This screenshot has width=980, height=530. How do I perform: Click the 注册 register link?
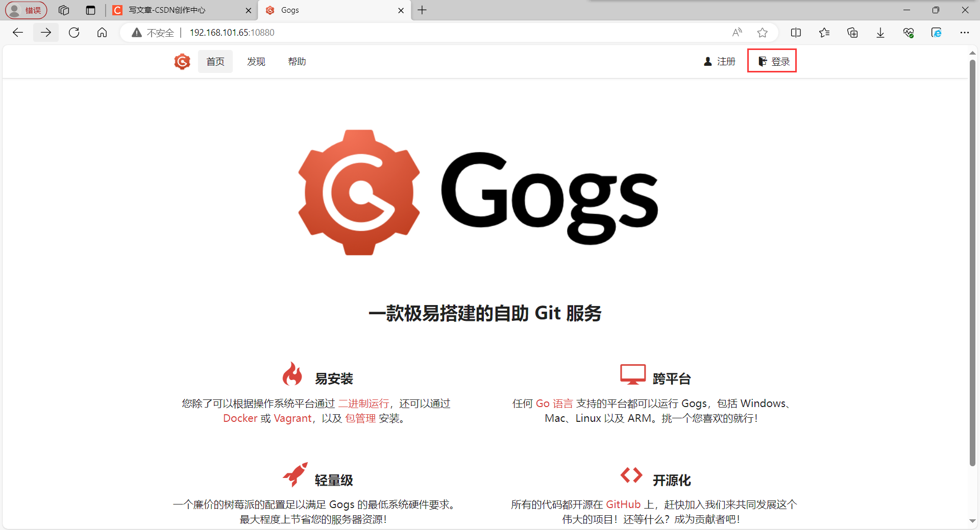(x=720, y=62)
